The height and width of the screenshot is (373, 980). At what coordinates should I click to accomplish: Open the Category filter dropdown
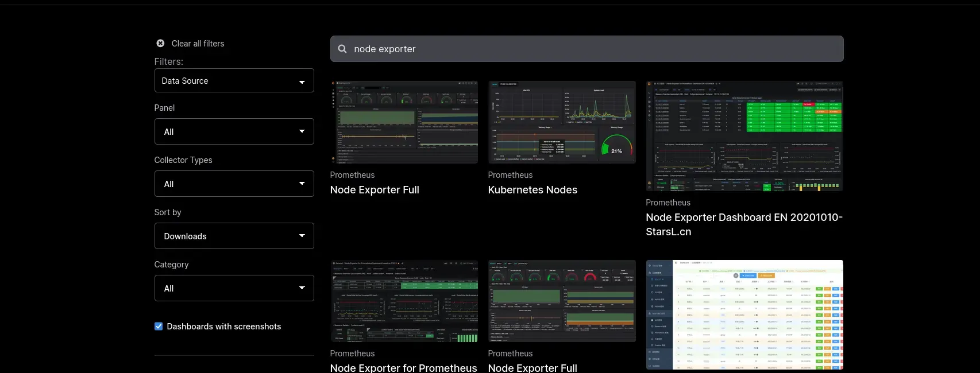coord(234,288)
